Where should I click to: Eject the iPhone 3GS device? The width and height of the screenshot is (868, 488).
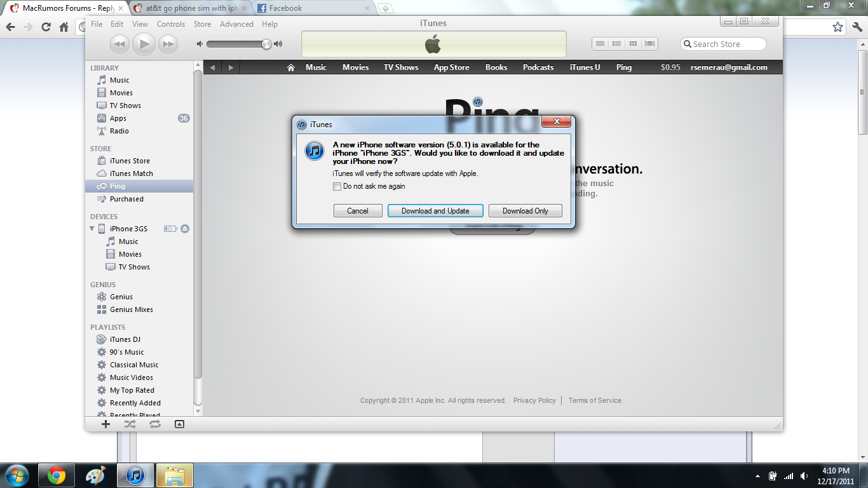tap(185, 229)
